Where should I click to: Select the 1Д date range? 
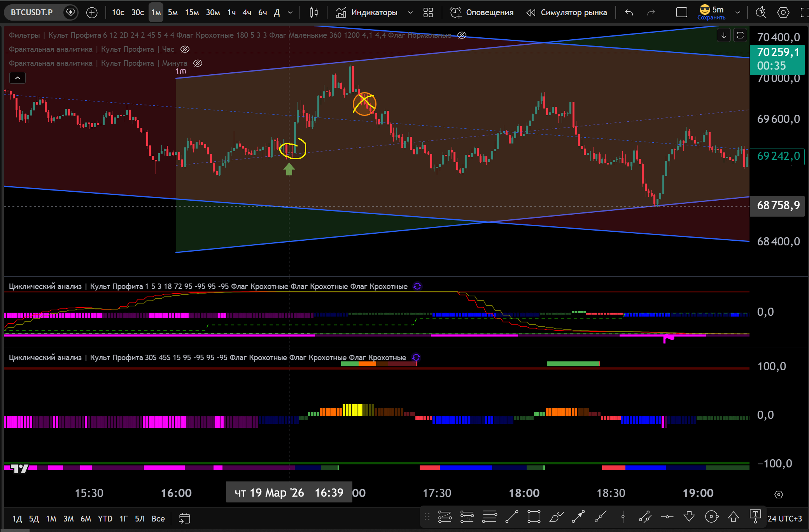pyautogui.click(x=17, y=518)
